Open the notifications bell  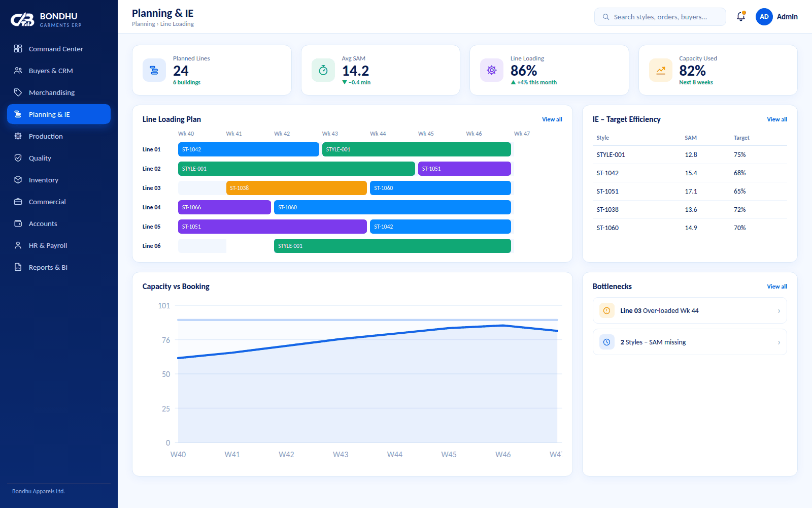(x=741, y=17)
